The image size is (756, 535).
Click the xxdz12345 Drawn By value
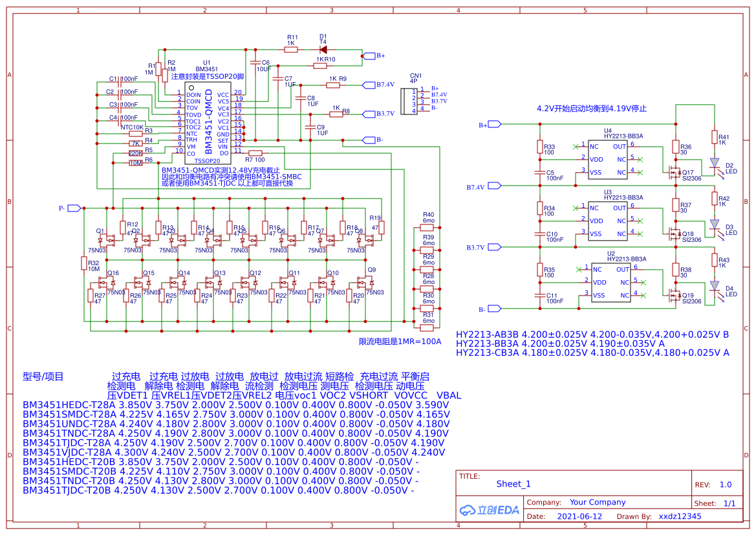point(680,516)
